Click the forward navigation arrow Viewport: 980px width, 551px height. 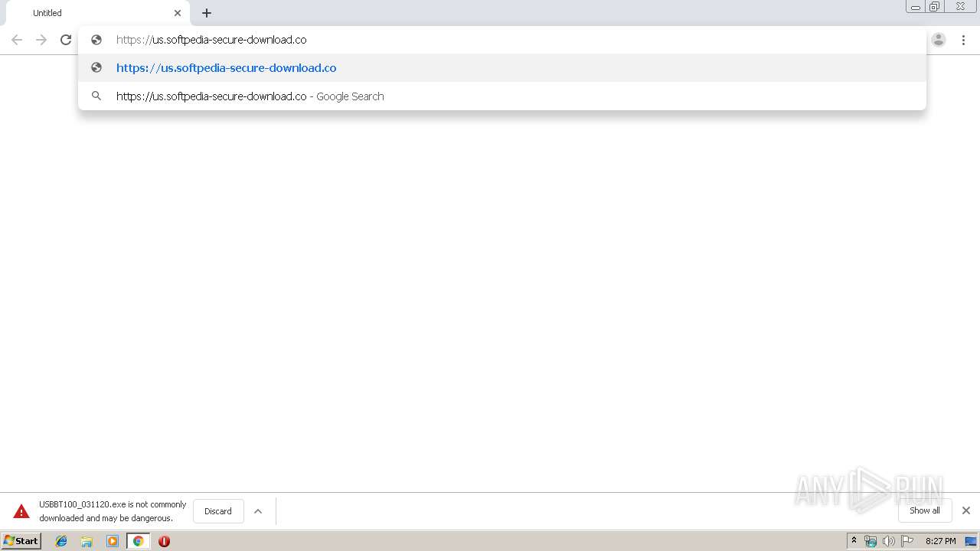point(41,40)
